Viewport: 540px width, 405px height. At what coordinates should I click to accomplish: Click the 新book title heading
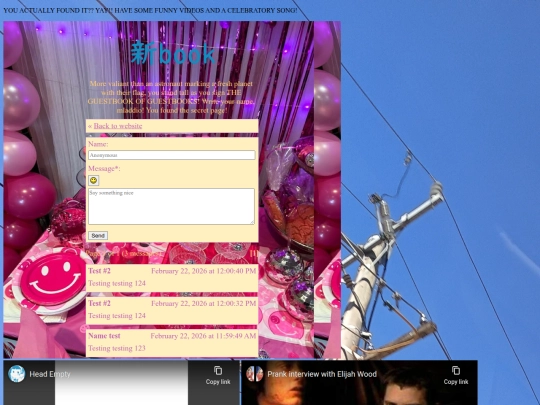tap(173, 53)
